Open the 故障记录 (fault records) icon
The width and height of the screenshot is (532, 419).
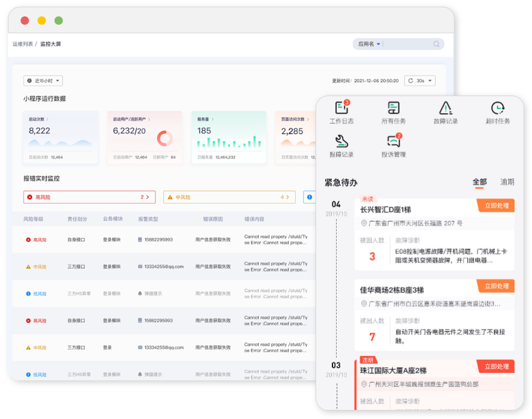tap(445, 109)
